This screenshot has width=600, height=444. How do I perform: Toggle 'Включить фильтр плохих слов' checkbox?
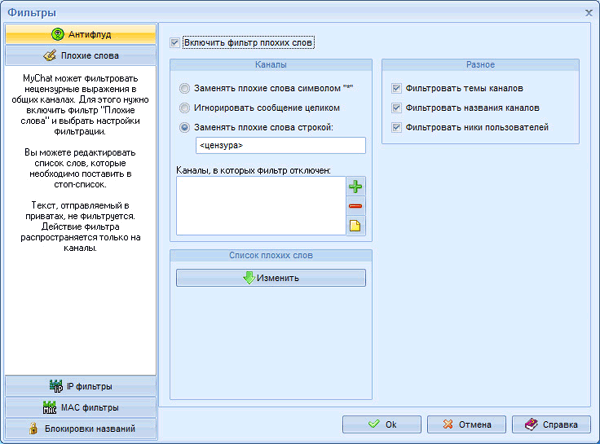[x=174, y=42]
